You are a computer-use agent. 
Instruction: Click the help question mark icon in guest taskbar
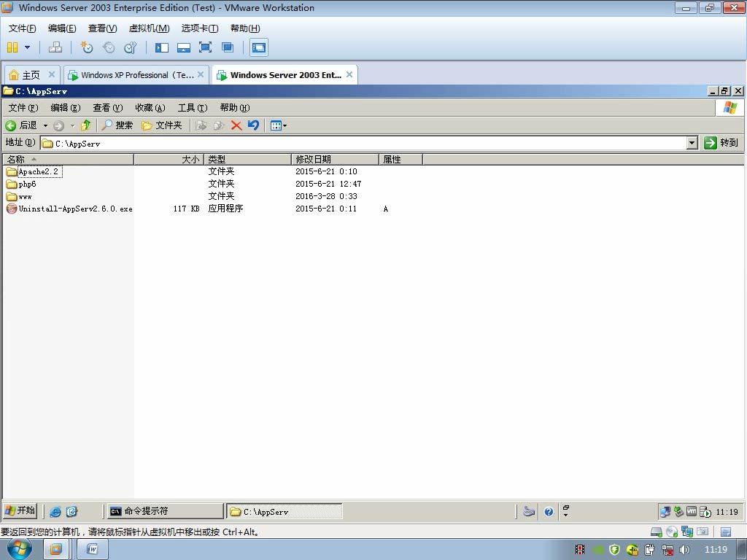coord(549,512)
